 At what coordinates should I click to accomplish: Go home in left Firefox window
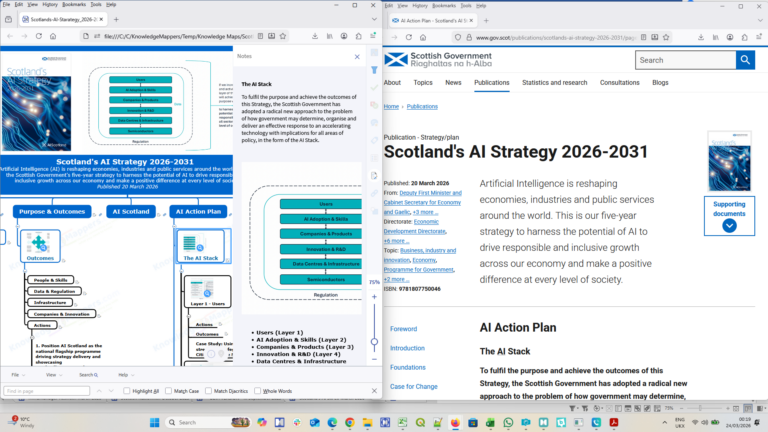[53, 36]
